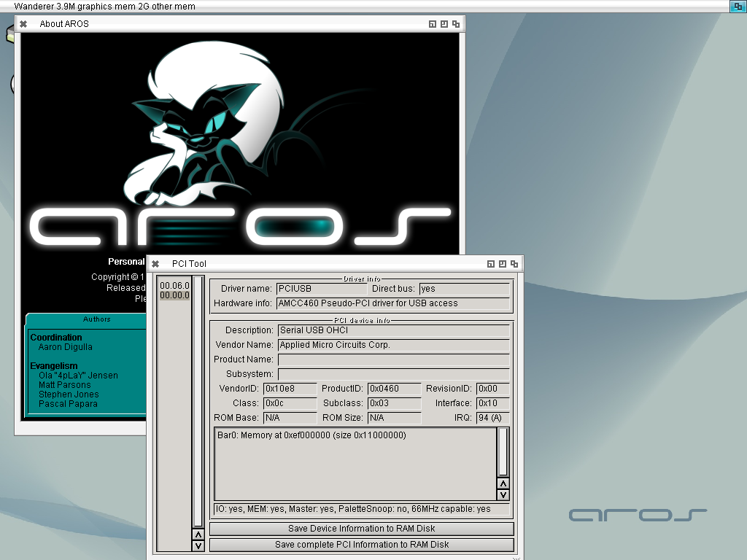Viewport: 747px width, 560px height.
Task: Click the screen depth gadget in Wanderer bar
Action: click(738, 6)
